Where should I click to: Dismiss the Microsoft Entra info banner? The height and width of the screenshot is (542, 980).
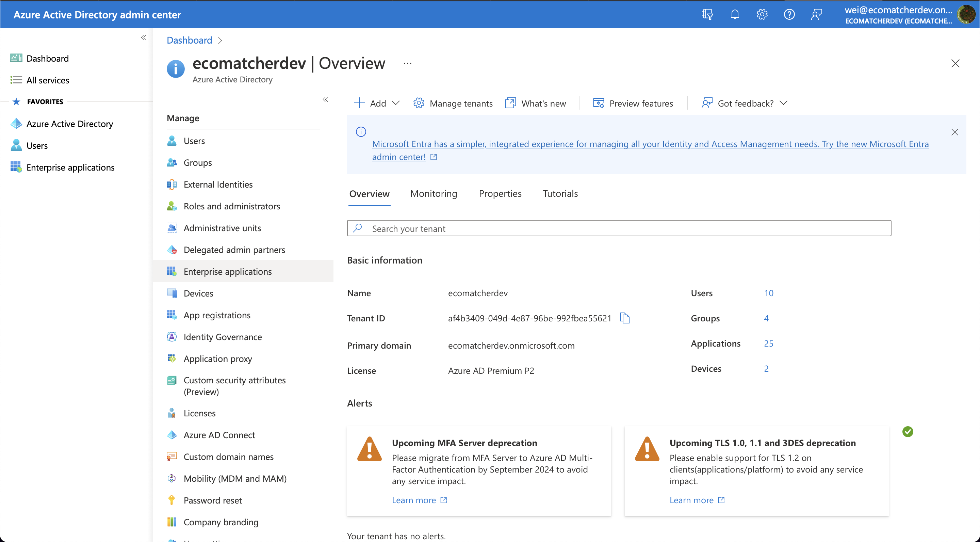point(954,132)
